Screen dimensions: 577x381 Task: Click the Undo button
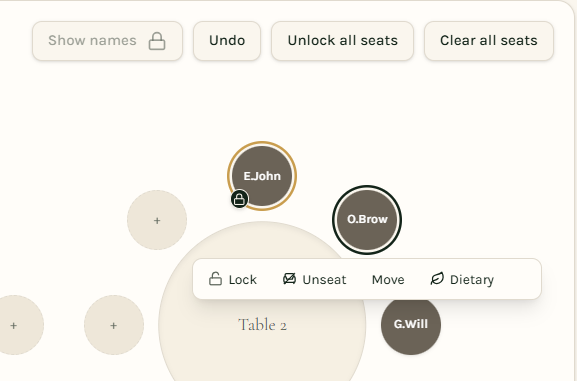point(227,41)
